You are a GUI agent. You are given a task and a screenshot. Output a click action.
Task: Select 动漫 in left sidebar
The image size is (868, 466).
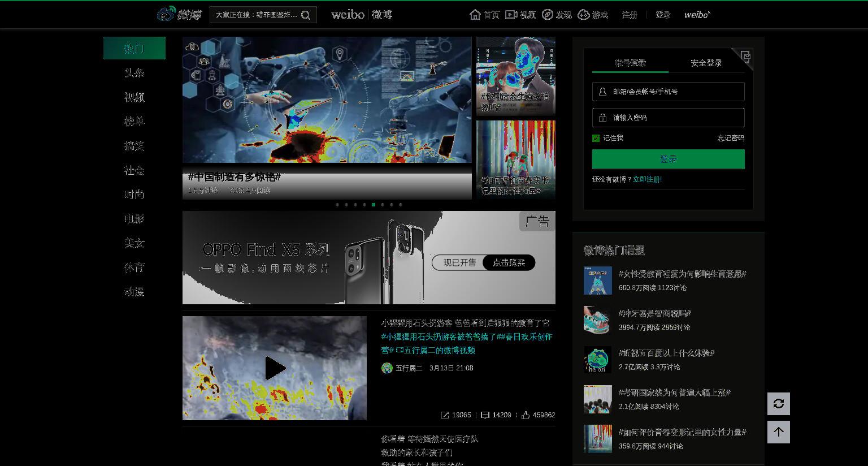(134, 291)
